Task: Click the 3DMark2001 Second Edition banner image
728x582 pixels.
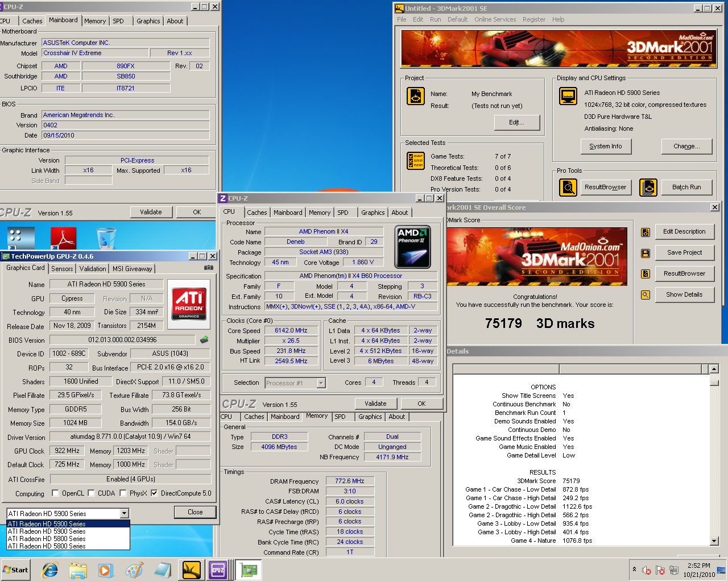Action: (x=559, y=49)
